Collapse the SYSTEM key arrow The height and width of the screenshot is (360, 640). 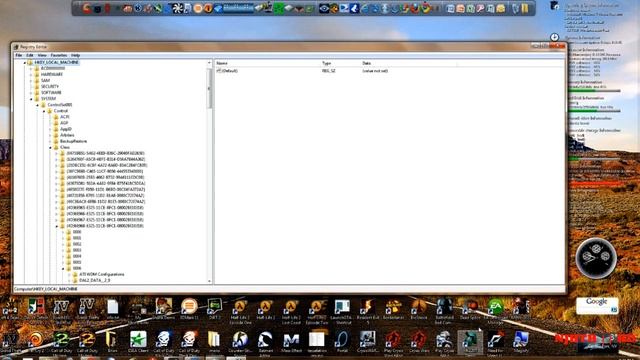coord(31,99)
